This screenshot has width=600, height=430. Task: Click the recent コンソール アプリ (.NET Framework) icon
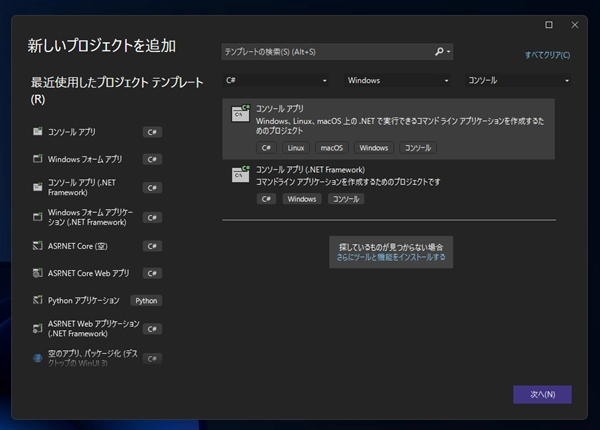(38, 187)
